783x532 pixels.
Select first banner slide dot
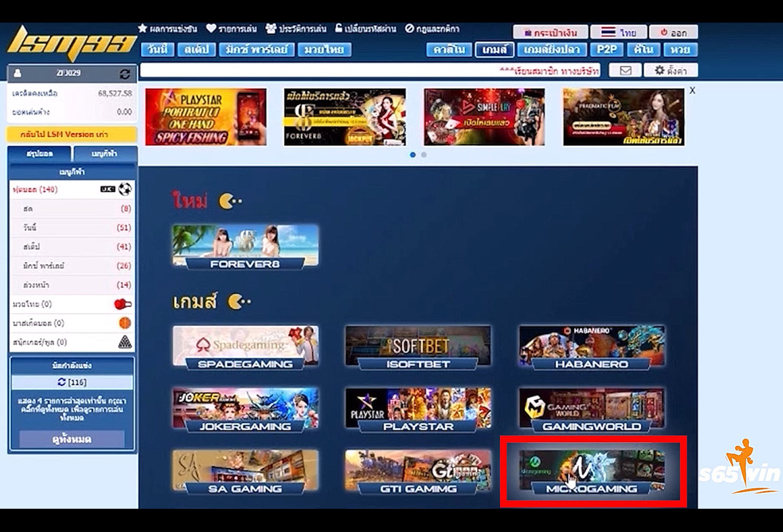click(413, 155)
